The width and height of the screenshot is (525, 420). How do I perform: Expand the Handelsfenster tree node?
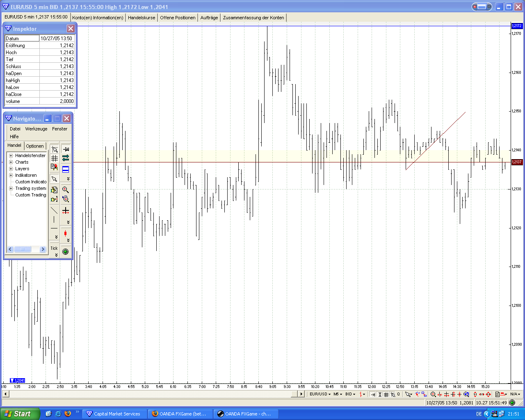tap(11, 155)
